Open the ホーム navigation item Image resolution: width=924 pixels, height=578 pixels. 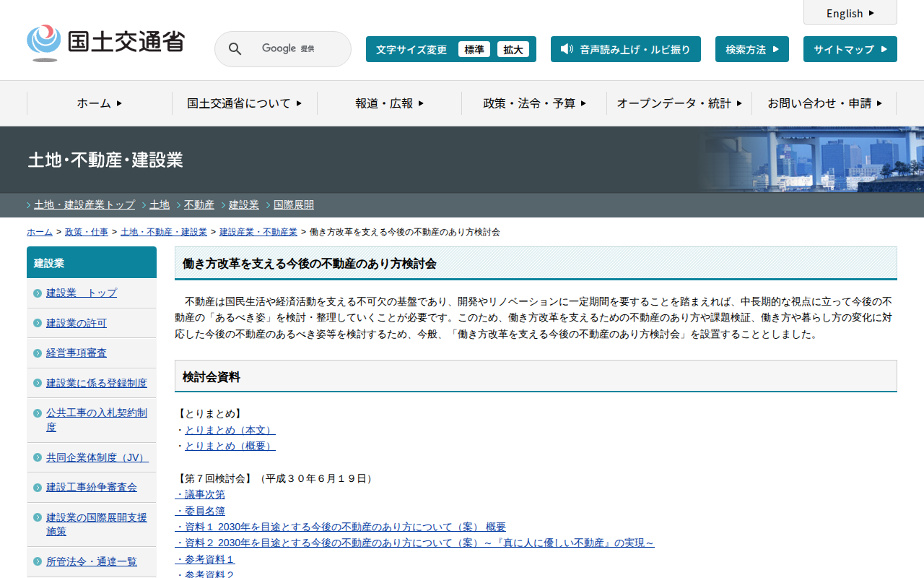(x=100, y=103)
